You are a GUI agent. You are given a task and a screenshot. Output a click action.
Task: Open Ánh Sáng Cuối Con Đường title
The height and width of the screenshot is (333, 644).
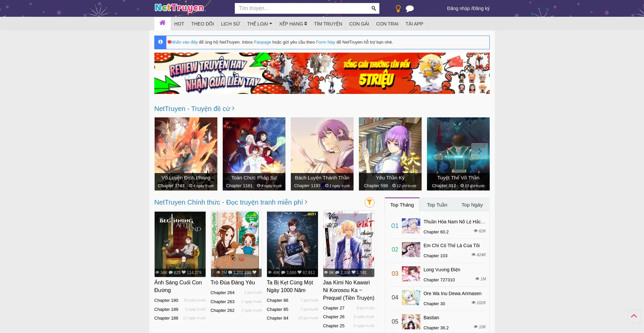click(x=178, y=286)
